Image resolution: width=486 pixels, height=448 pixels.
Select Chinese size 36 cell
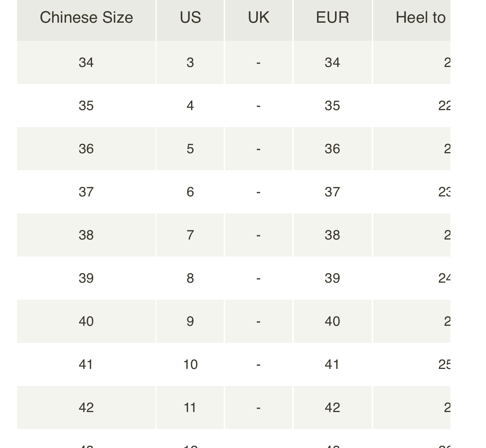86,149
